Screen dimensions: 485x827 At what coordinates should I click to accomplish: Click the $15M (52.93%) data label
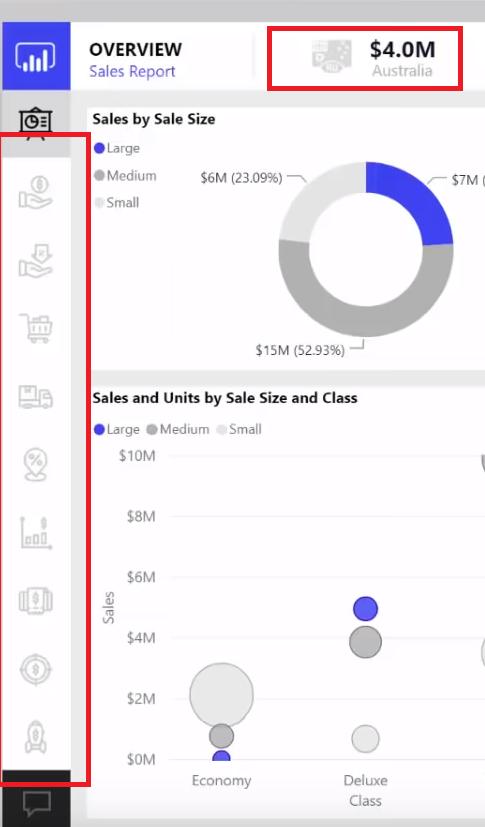(300, 350)
